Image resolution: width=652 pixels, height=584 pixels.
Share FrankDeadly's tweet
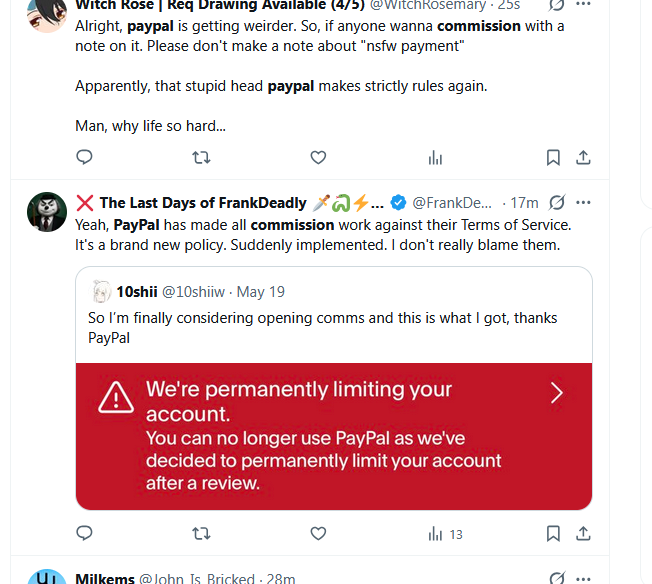(583, 533)
